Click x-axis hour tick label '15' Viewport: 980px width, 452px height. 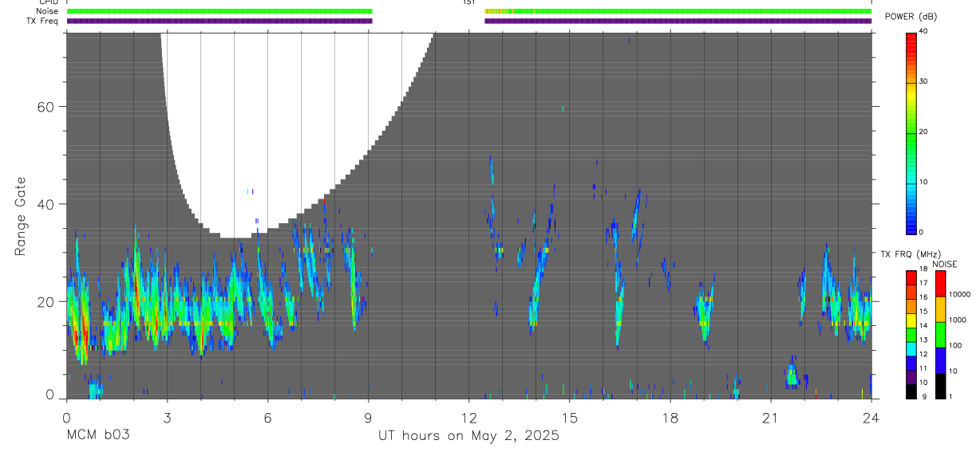tap(569, 418)
